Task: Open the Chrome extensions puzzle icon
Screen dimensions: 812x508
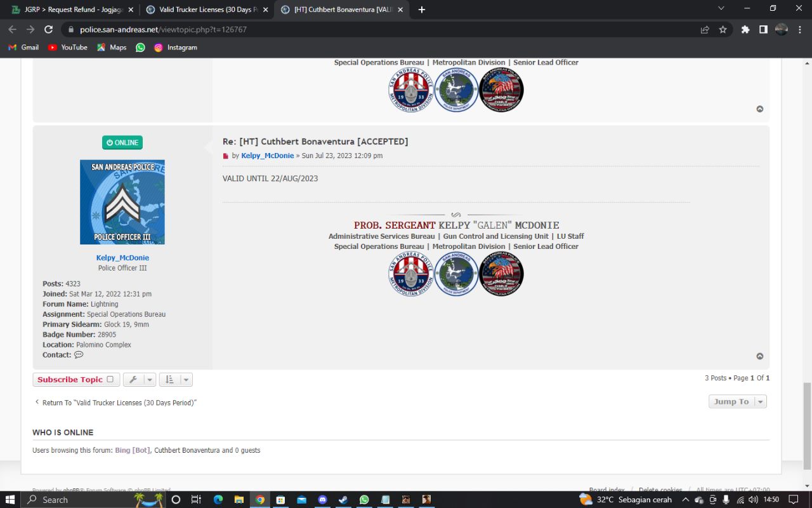Action: click(745, 29)
